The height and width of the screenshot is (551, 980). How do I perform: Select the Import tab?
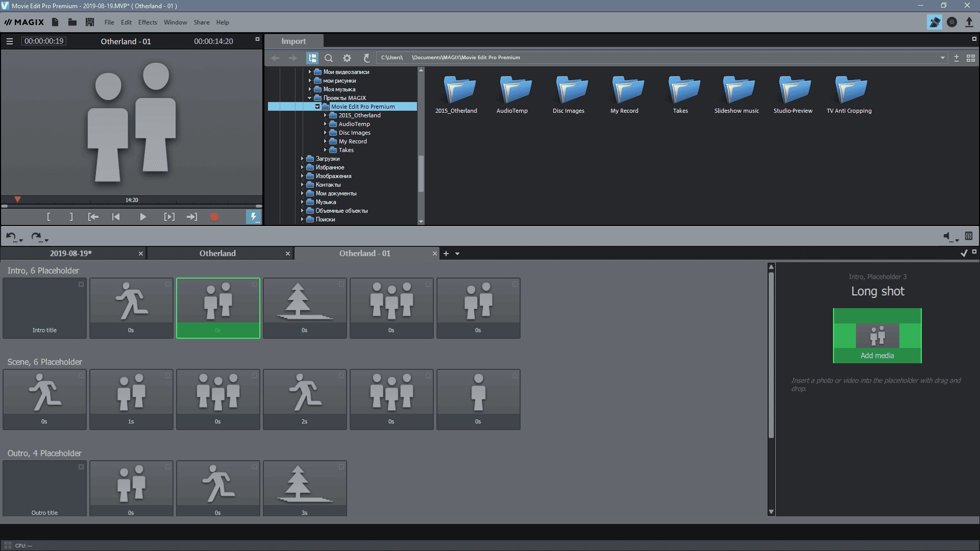(293, 41)
